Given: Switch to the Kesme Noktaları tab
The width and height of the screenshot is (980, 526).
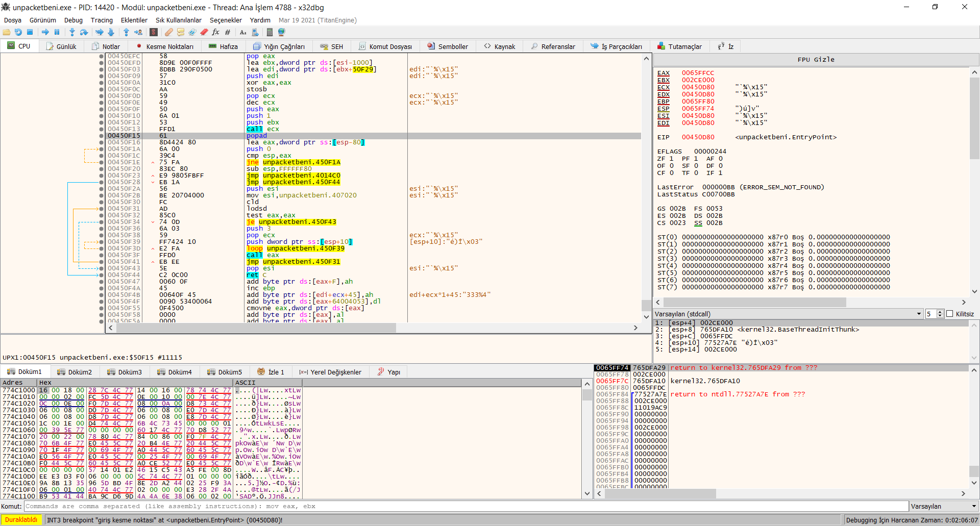Looking at the screenshot, I should (165, 46).
